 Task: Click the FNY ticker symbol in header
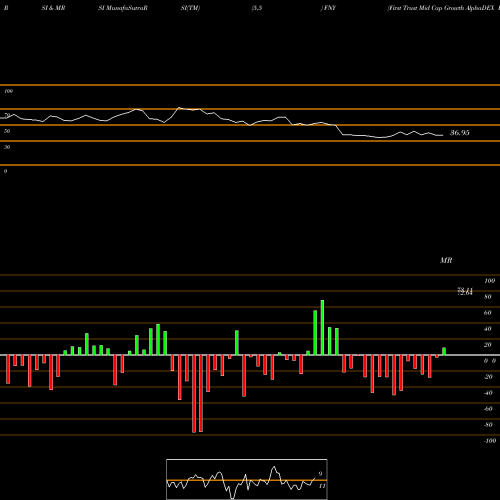[x=330, y=8]
